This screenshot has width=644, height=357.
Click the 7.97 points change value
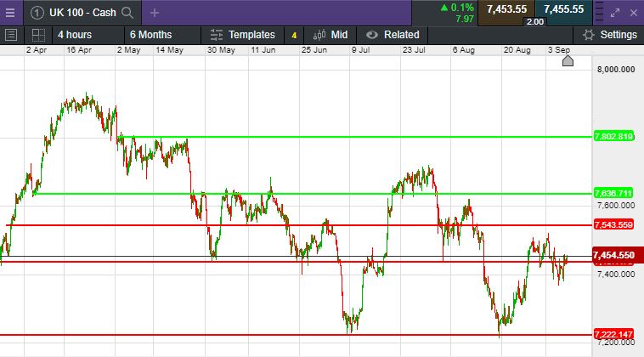coord(465,19)
